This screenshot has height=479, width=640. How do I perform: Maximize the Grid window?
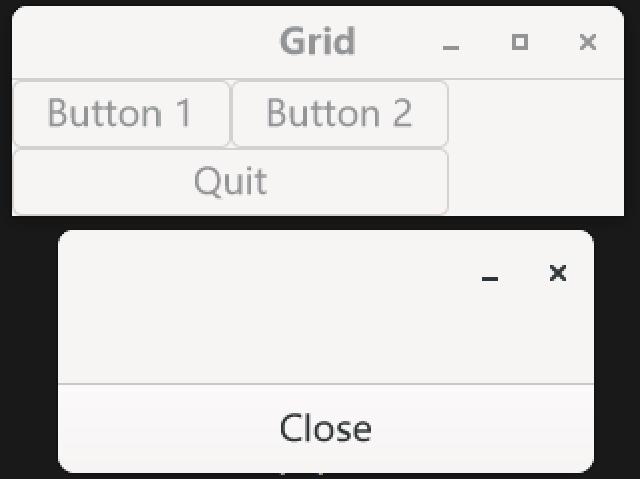(x=519, y=42)
